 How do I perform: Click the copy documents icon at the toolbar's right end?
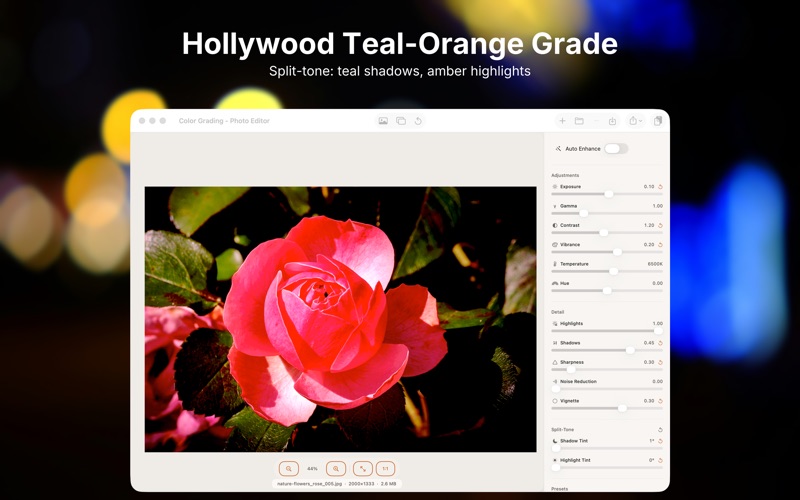658,121
